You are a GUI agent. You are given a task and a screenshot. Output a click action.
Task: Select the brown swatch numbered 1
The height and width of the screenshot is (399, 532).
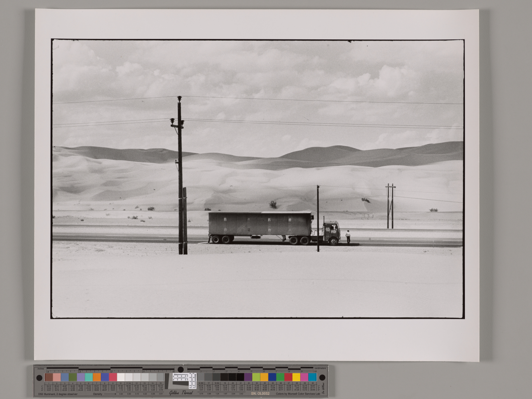pos(49,377)
